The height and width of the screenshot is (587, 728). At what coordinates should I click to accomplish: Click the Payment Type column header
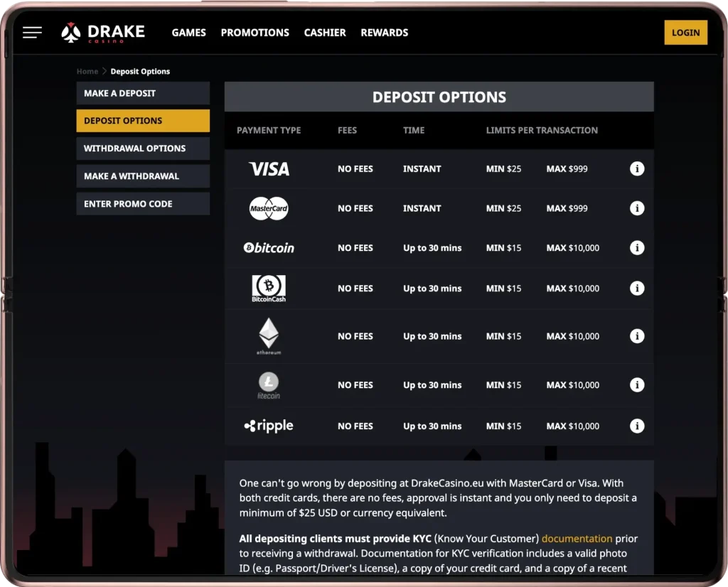pyautogui.click(x=269, y=130)
